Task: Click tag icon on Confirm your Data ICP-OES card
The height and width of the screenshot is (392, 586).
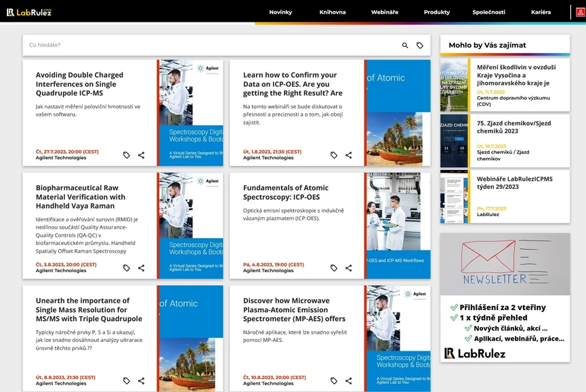Action: coord(334,155)
